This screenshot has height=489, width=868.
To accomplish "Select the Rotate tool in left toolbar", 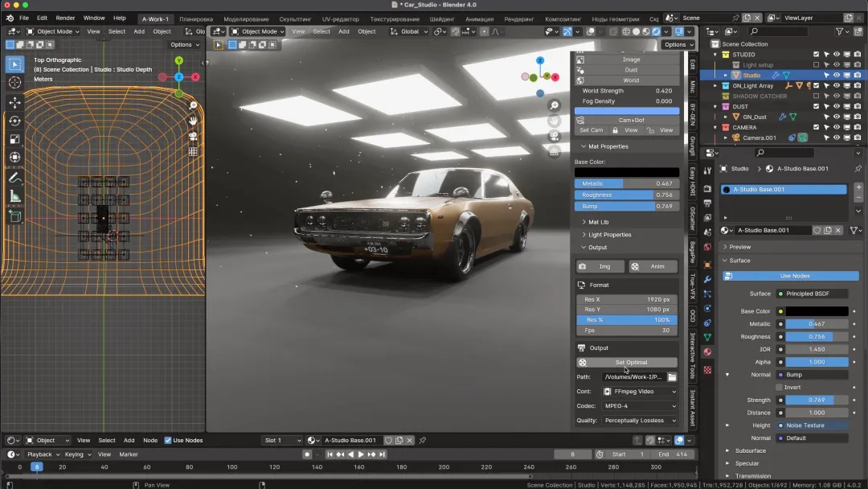I will 14,121.
